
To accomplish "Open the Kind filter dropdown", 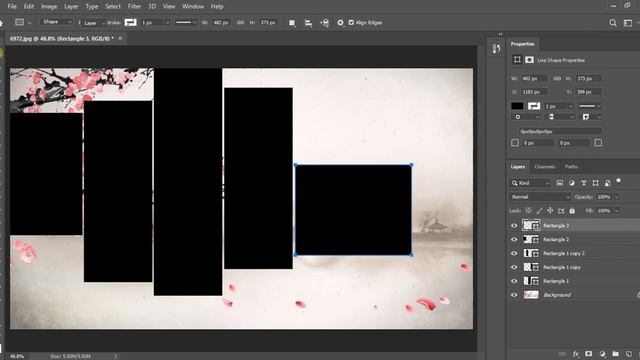I will coord(530,183).
